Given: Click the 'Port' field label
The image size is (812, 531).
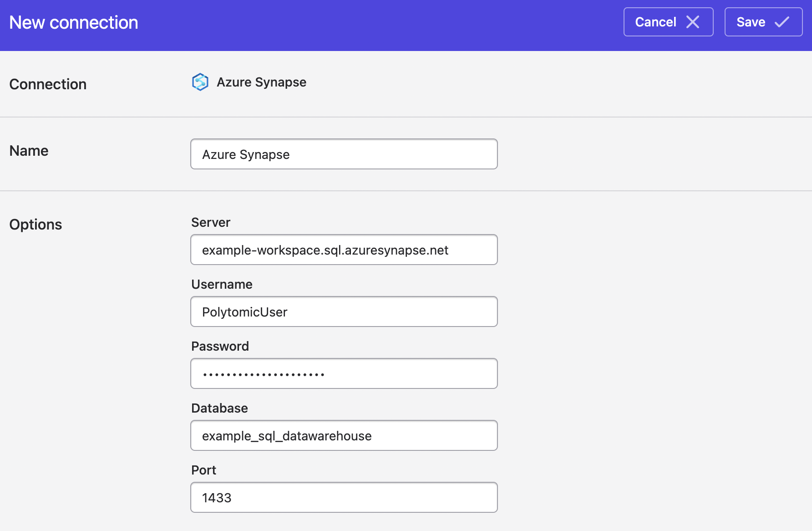Looking at the screenshot, I should point(203,470).
